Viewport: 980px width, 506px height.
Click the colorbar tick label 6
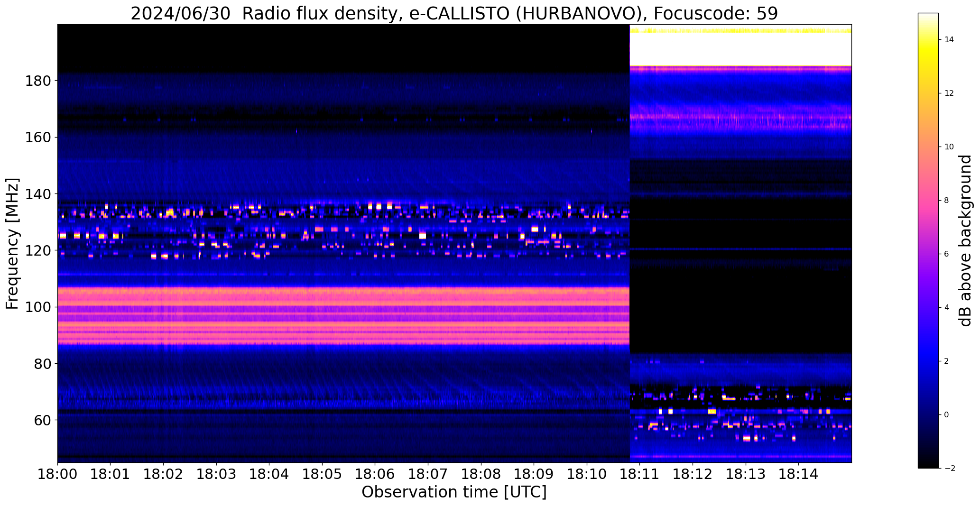[x=947, y=254]
